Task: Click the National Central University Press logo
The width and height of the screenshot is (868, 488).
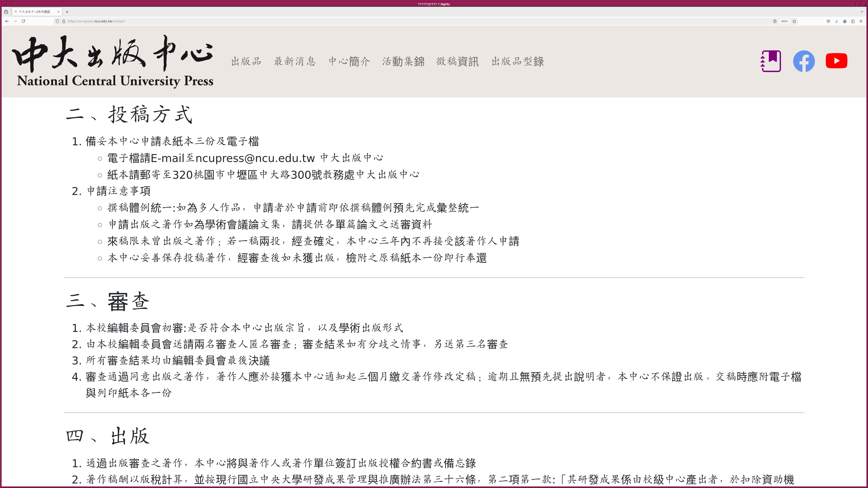Action: [x=113, y=61]
